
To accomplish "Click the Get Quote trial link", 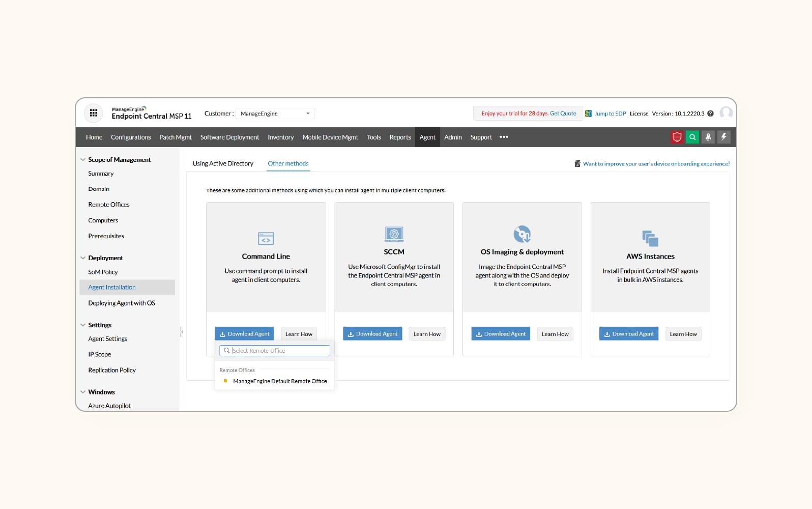I will (x=563, y=114).
